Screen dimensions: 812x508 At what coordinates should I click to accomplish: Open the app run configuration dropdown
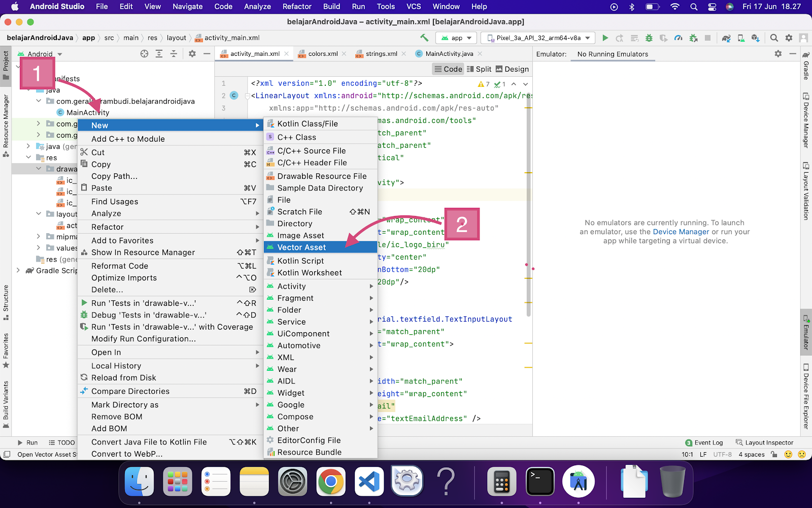point(456,38)
